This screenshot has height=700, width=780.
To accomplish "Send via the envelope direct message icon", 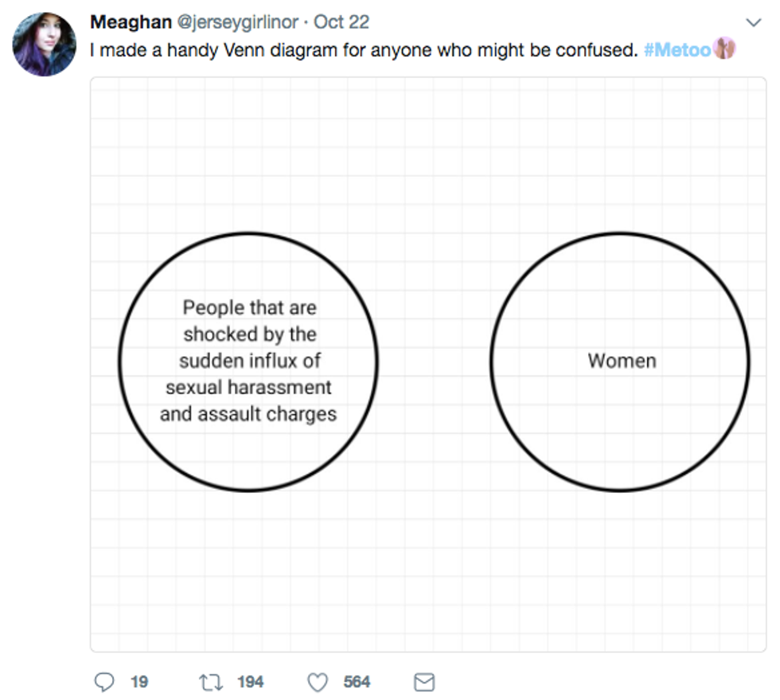I will click(425, 682).
